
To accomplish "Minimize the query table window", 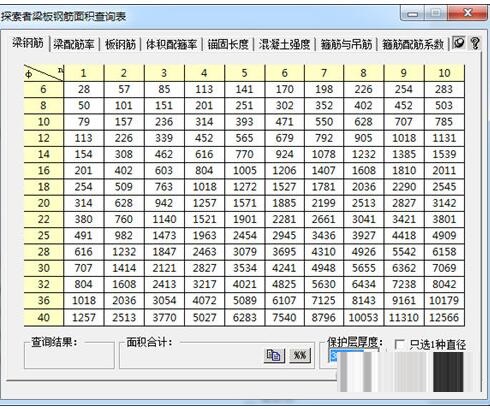I will pos(413,13).
